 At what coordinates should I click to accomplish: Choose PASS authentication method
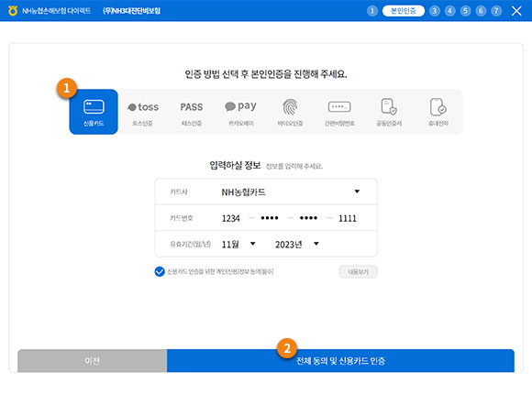pyautogui.click(x=192, y=113)
